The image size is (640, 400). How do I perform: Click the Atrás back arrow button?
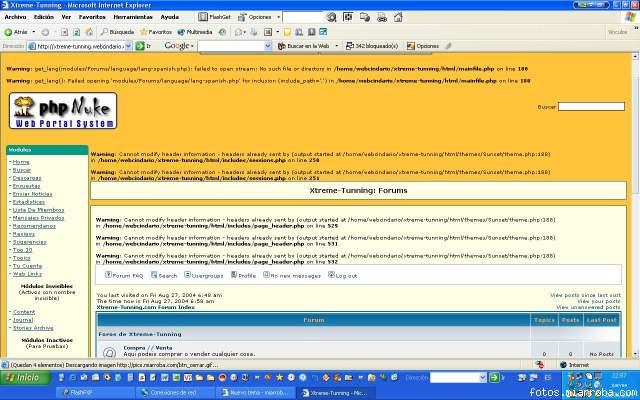pyautogui.click(x=16, y=32)
